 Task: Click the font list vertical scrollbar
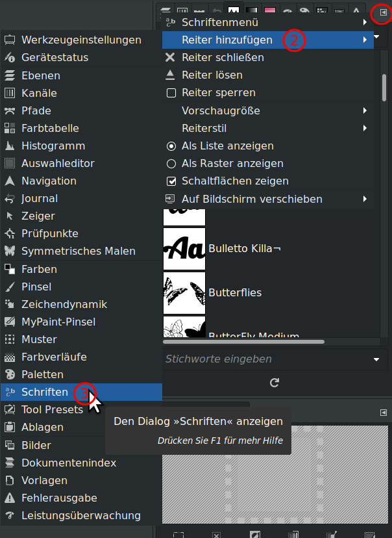pos(384,88)
